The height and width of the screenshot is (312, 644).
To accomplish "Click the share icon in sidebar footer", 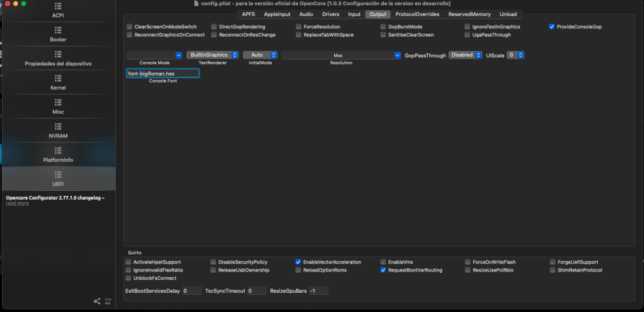I will click(97, 301).
